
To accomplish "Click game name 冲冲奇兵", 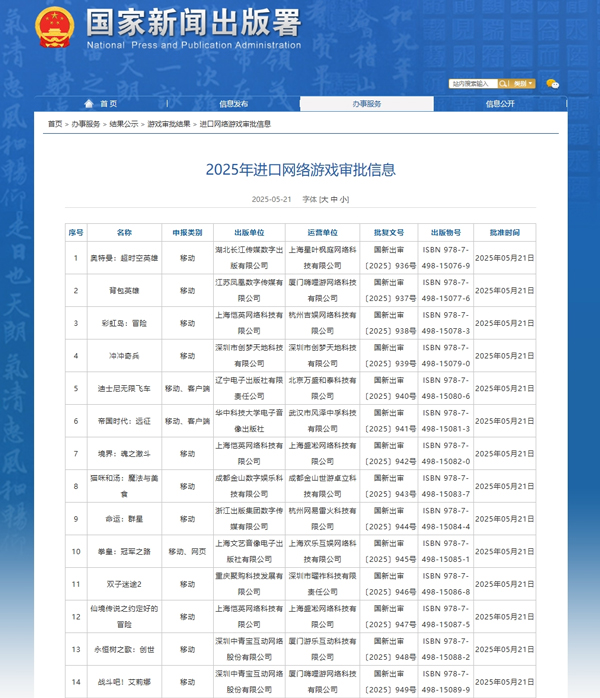I will (124, 356).
